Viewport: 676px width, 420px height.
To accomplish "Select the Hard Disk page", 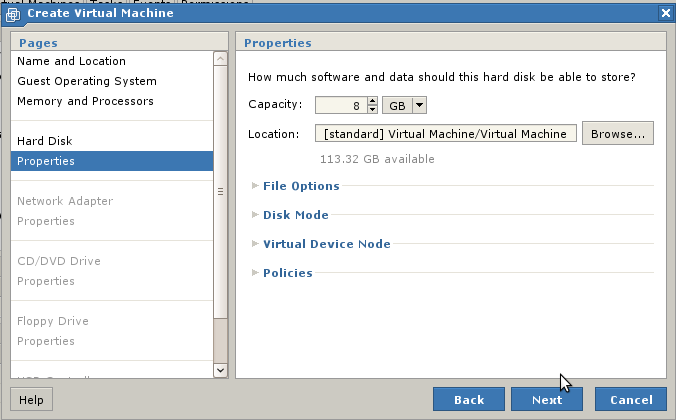I will tap(45, 141).
